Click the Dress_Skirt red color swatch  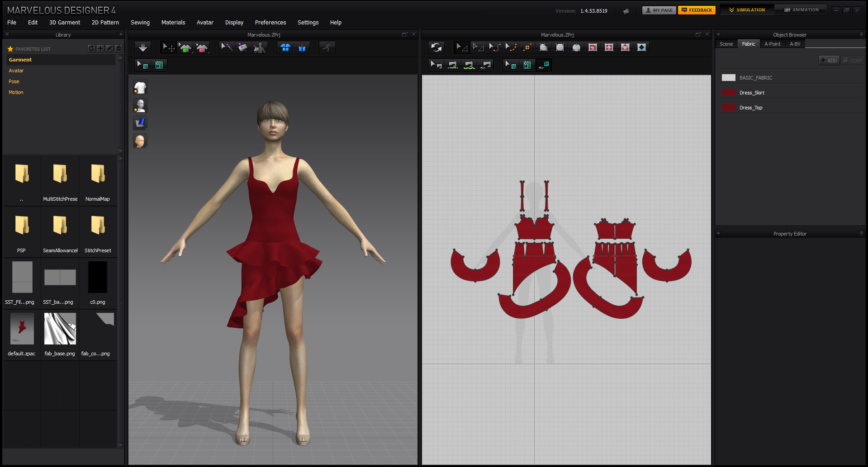coord(728,93)
